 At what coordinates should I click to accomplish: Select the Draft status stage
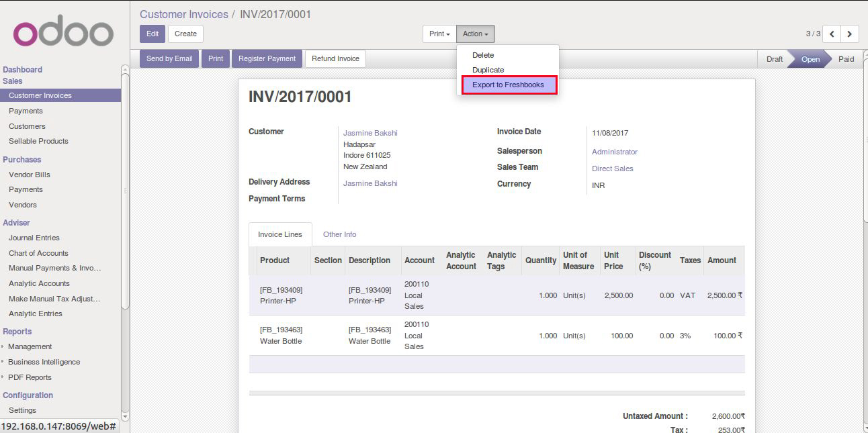pos(775,59)
